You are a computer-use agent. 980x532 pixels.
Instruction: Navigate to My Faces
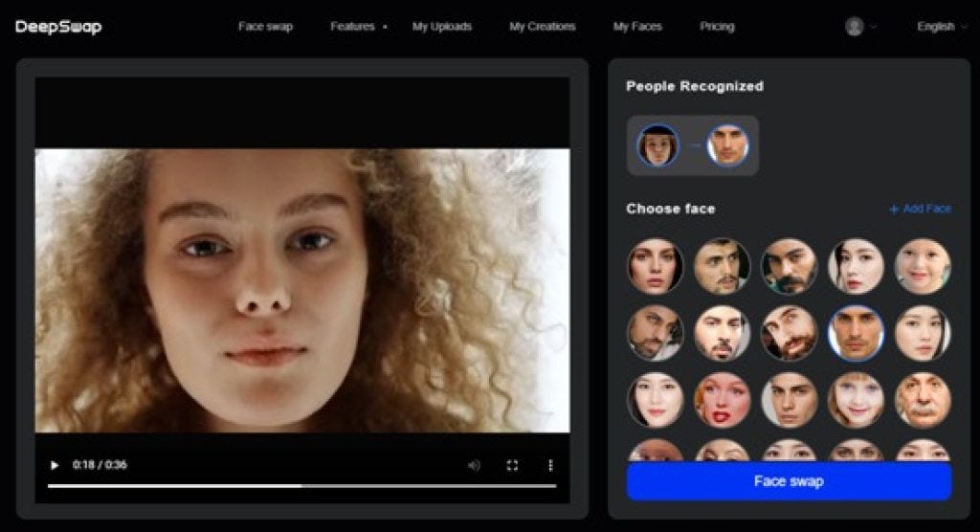636,26
